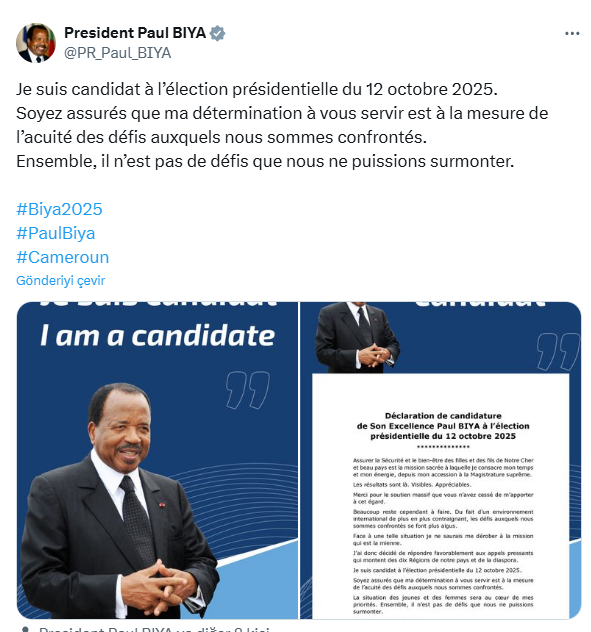Click the 'Déclaration de candidature' heading in image
The width and height of the screenshot is (591, 632).
pos(443,416)
